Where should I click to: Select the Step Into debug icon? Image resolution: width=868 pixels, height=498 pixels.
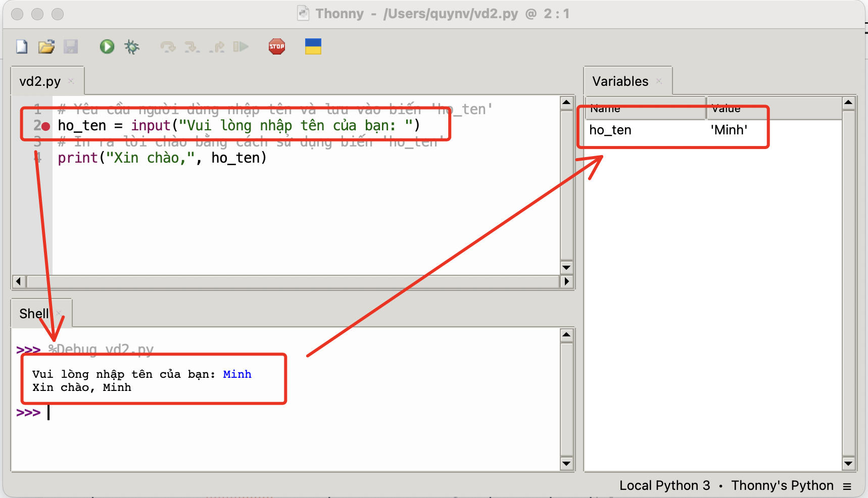click(191, 46)
